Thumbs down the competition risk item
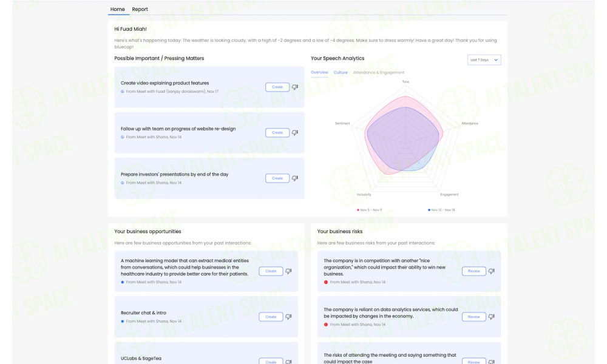607x364 pixels. (492, 271)
